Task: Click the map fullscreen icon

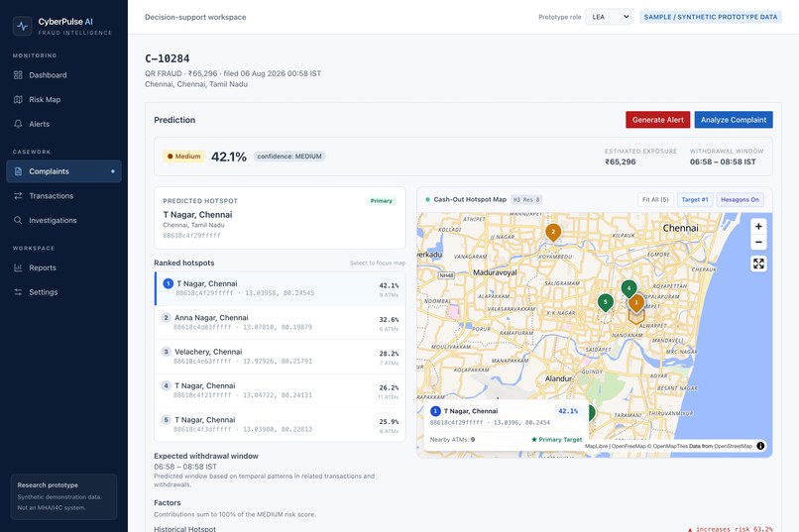Action: coord(758,264)
